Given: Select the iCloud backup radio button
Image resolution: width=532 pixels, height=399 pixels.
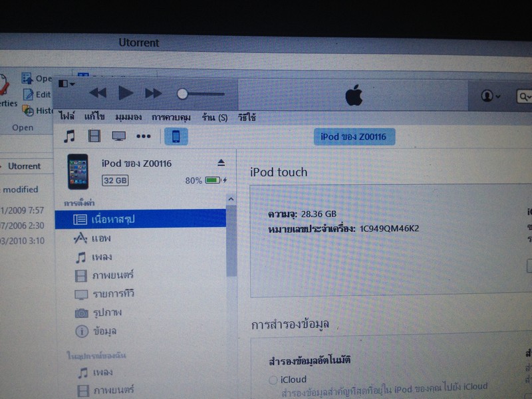Looking at the screenshot, I should 273,380.
